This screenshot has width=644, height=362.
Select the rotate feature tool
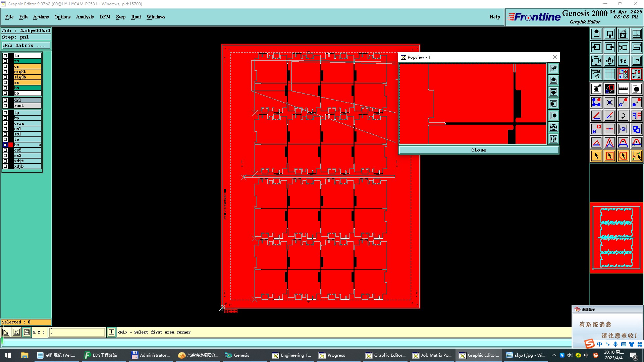623,116
